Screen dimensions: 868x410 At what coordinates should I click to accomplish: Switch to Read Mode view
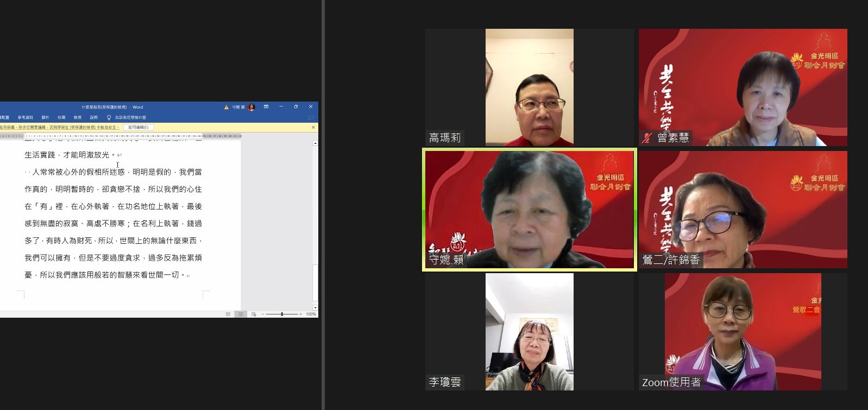pyautogui.click(x=228, y=314)
